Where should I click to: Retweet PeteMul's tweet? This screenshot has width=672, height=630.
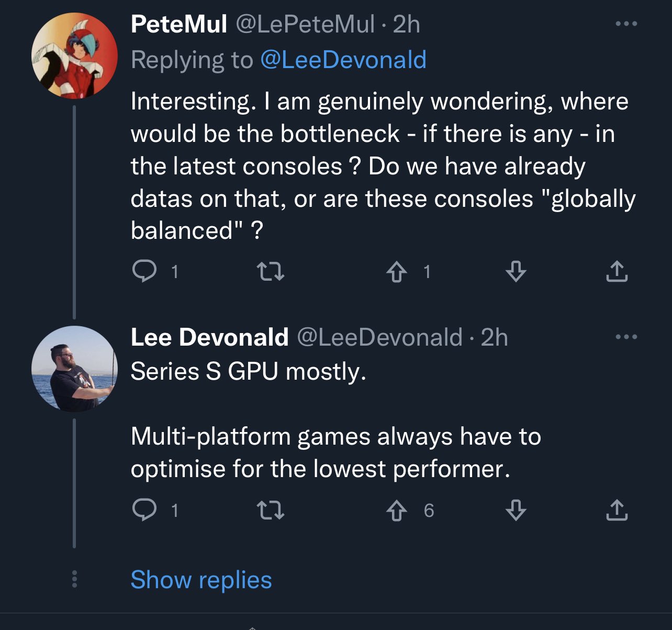(271, 271)
